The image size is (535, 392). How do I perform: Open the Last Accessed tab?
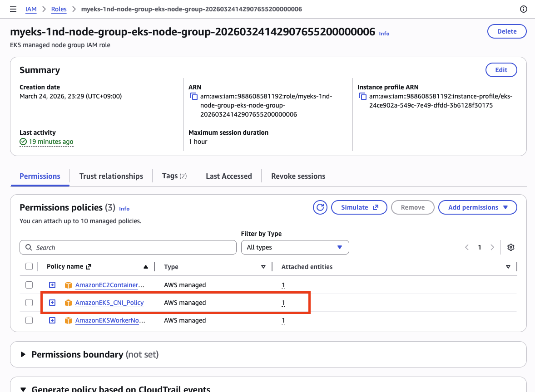point(228,176)
